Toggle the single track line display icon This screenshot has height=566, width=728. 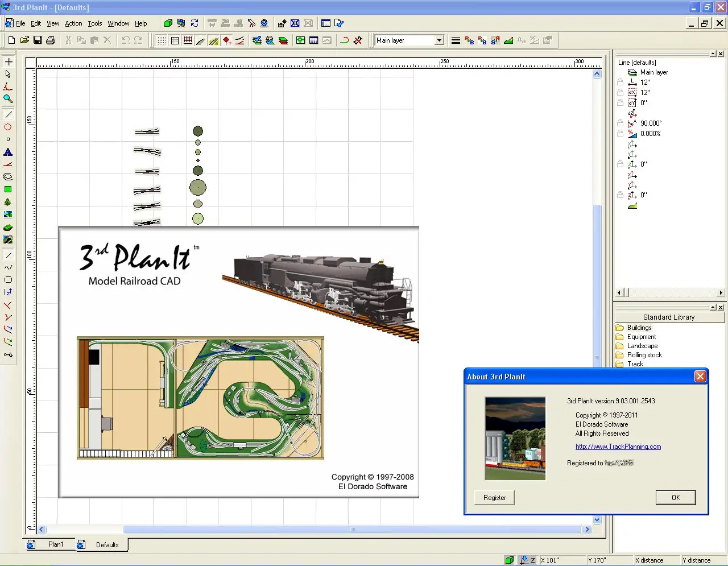click(201, 40)
